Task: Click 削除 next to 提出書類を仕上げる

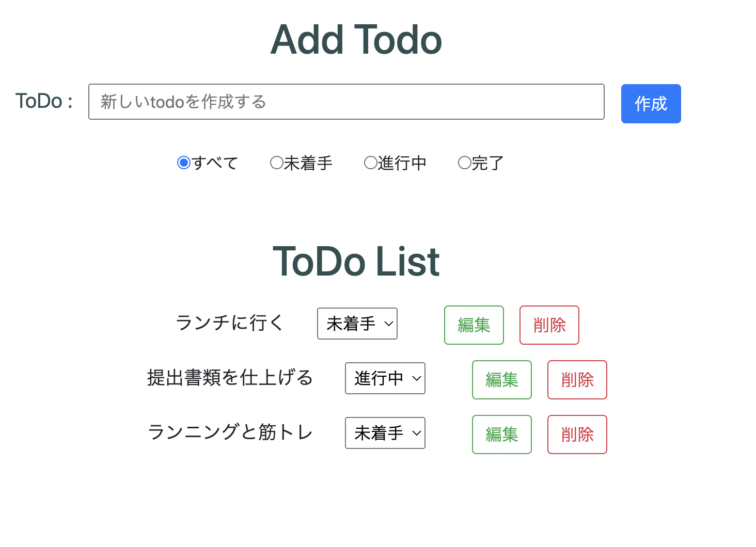Action: tap(577, 380)
